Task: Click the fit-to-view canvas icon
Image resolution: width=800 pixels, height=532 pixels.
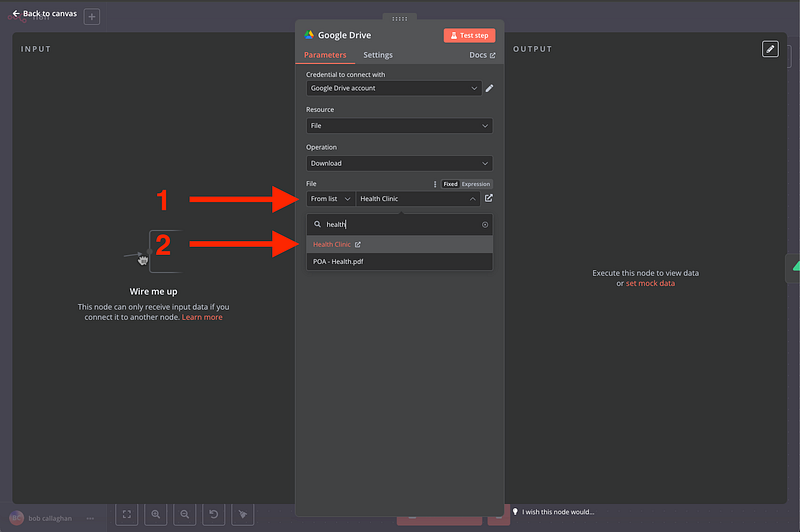Action: point(127,514)
